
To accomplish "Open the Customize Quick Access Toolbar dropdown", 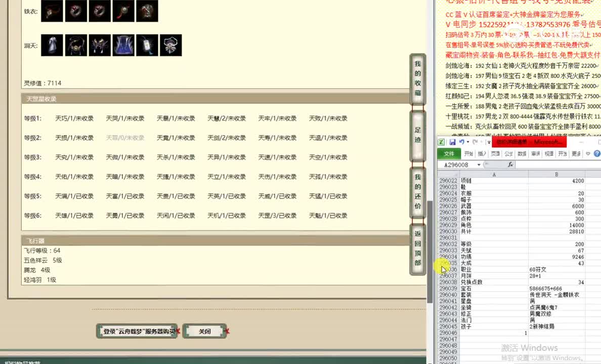I will [x=489, y=142].
